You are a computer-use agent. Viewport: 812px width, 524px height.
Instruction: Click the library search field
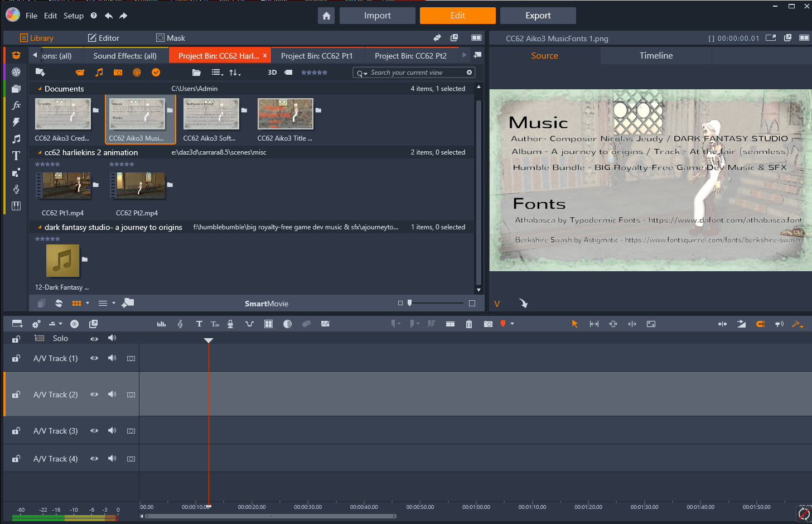tap(414, 73)
